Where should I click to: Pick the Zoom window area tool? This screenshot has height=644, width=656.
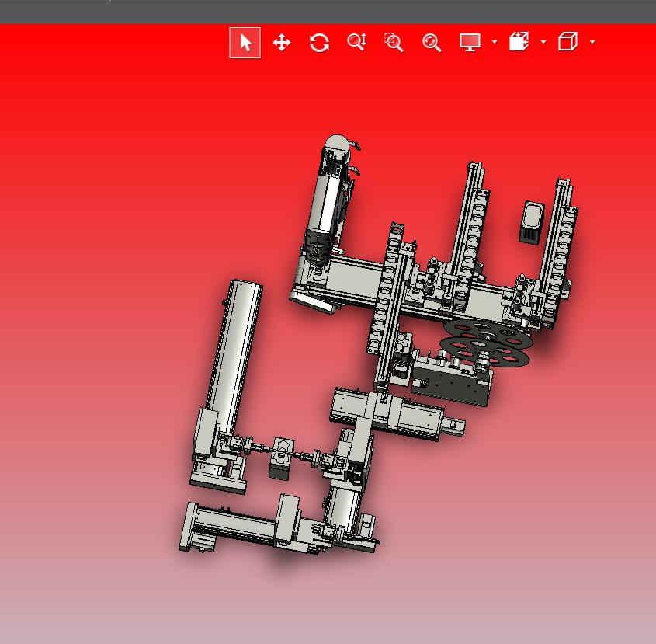tap(394, 43)
